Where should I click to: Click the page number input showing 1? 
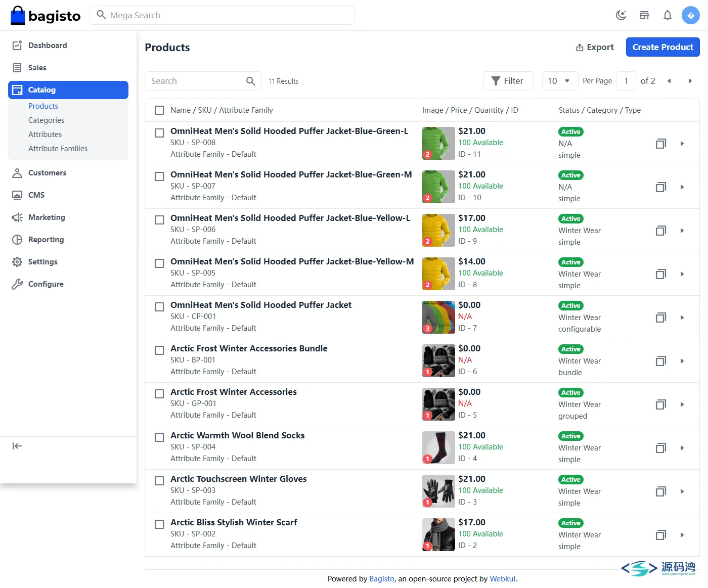click(x=626, y=81)
